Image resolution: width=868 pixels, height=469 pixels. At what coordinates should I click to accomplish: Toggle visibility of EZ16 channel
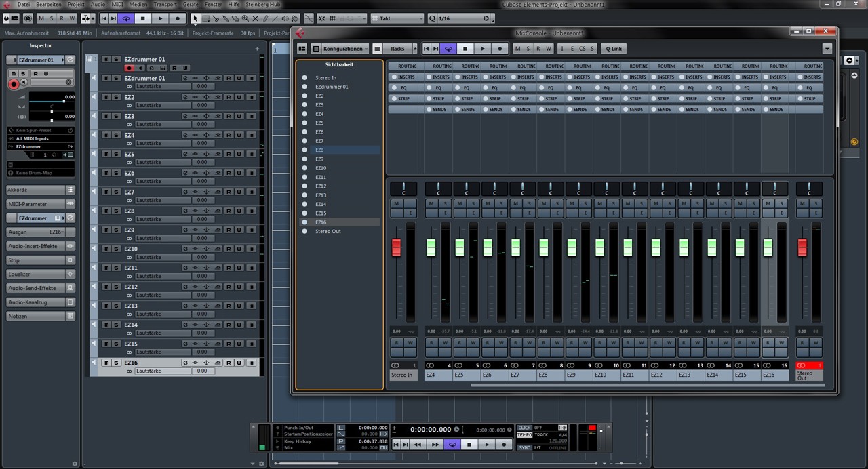[x=304, y=222]
